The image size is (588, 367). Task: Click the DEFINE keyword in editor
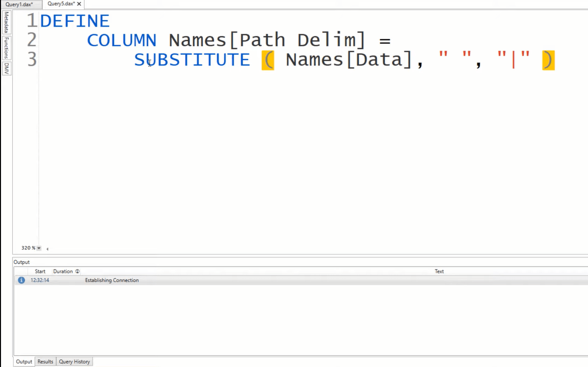75,21
